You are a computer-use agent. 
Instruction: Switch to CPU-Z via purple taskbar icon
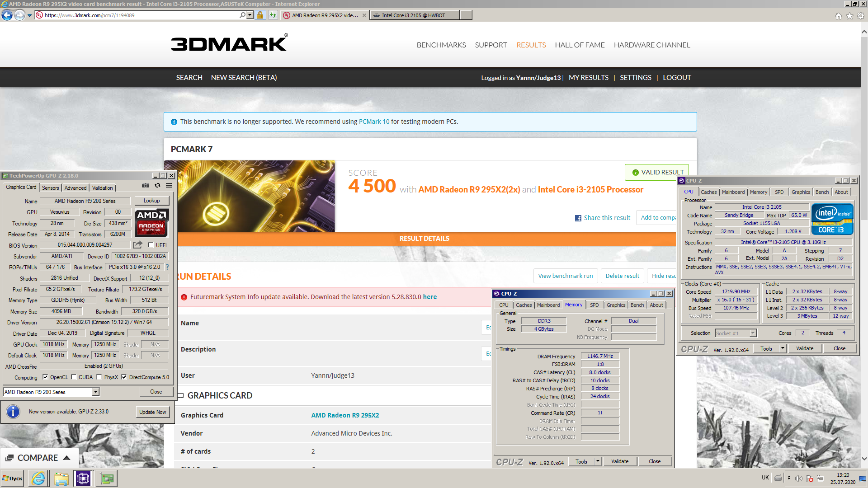(x=83, y=479)
